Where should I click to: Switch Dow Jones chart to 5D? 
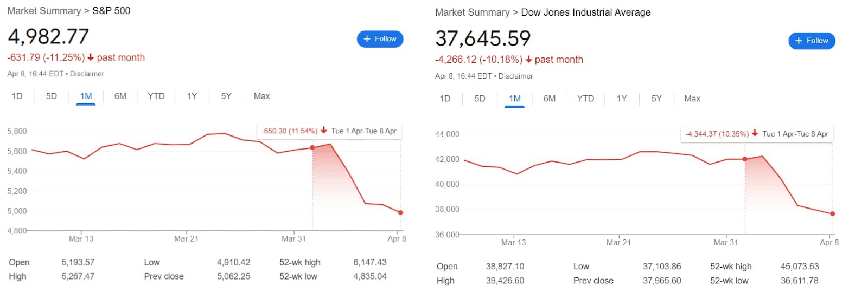coord(480,99)
